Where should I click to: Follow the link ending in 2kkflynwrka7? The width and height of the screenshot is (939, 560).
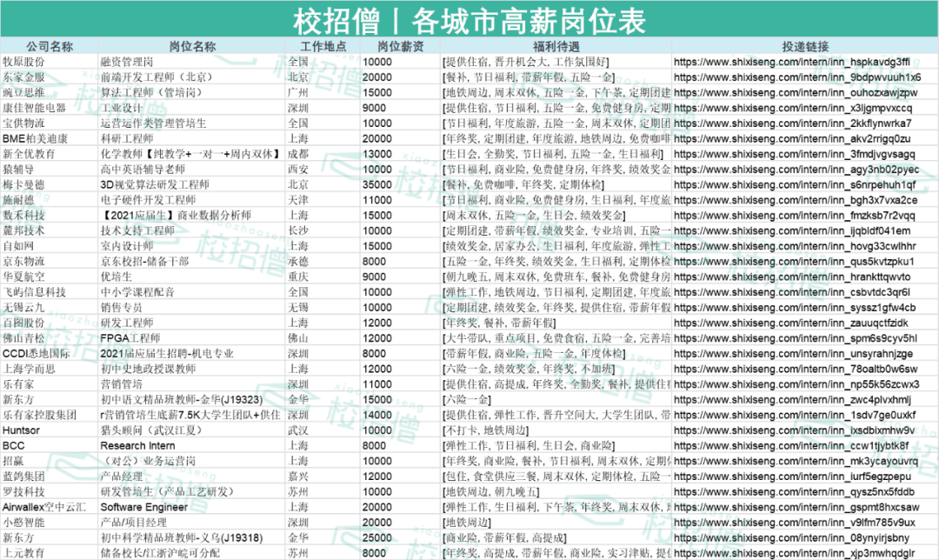tap(792, 123)
